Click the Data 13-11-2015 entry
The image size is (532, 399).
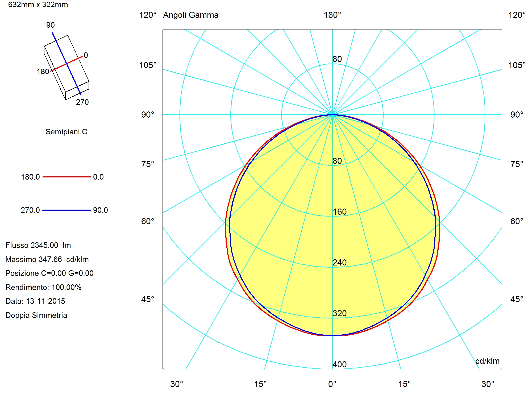tap(35, 301)
